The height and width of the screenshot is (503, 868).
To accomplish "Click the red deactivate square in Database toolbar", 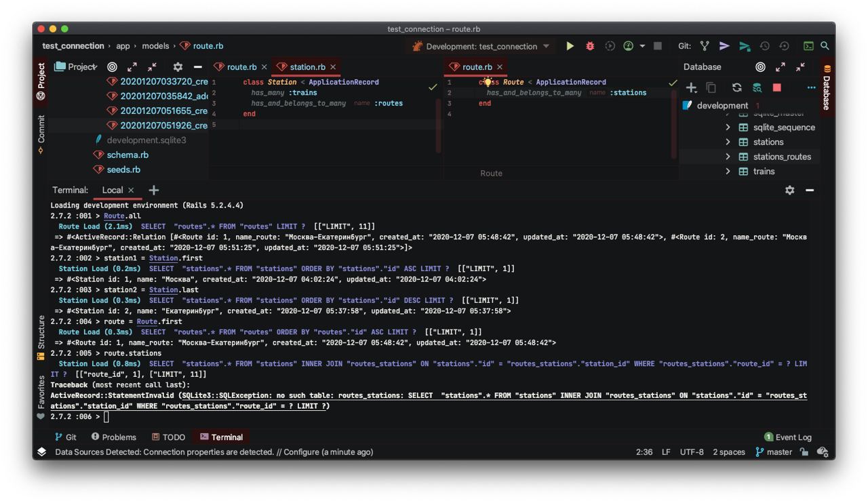I will pyautogui.click(x=777, y=87).
